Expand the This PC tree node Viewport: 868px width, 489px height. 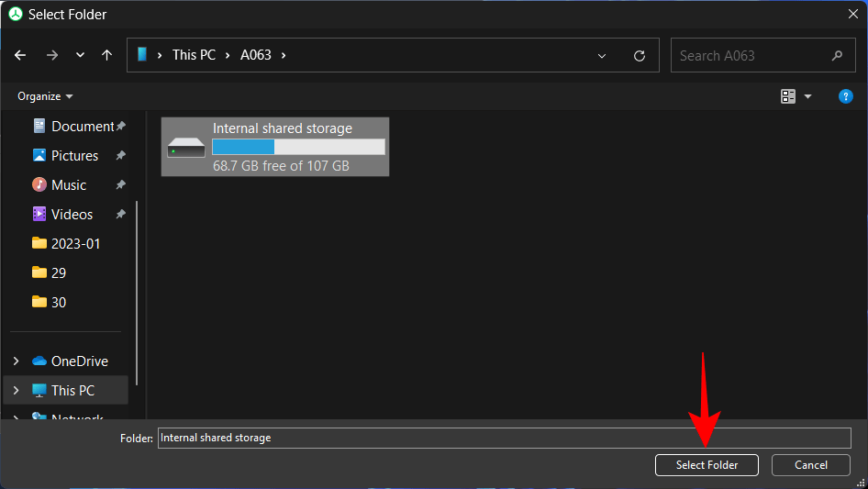[16, 391]
